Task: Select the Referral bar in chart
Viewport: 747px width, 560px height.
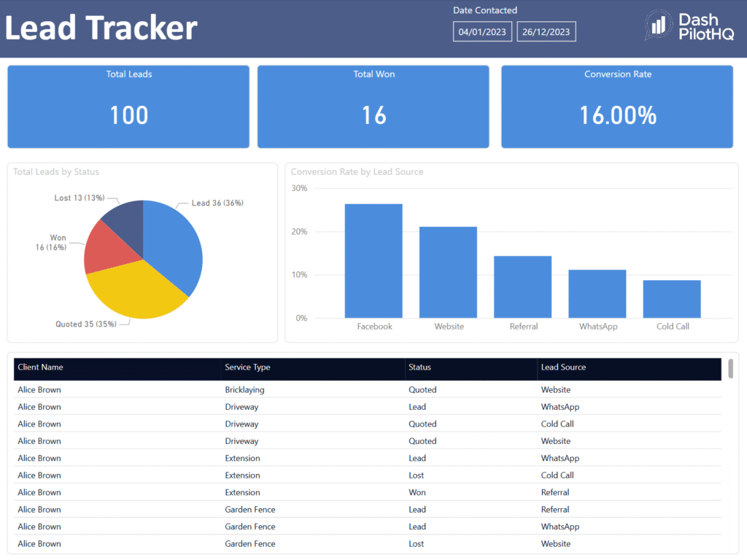Action: click(522, 287)
